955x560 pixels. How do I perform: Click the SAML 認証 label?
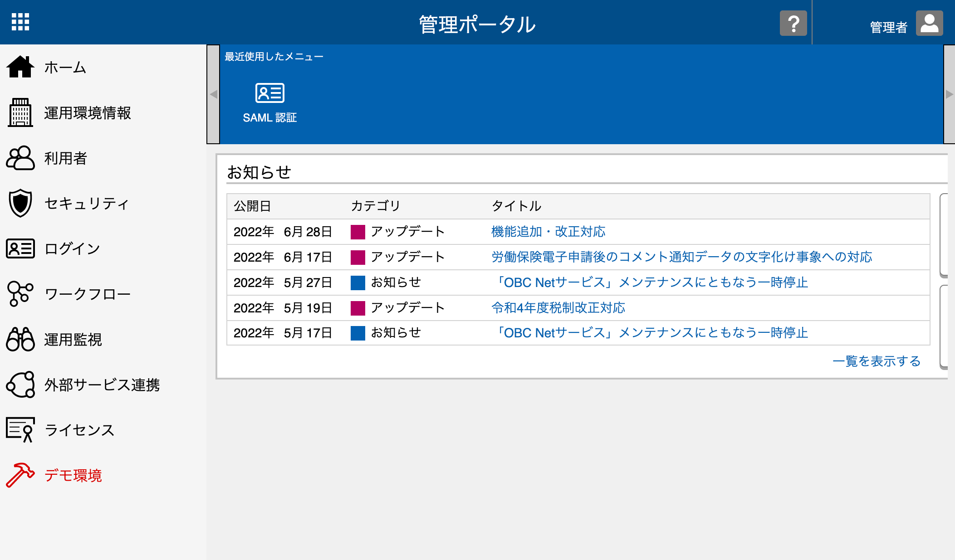[x=270, y=118]
